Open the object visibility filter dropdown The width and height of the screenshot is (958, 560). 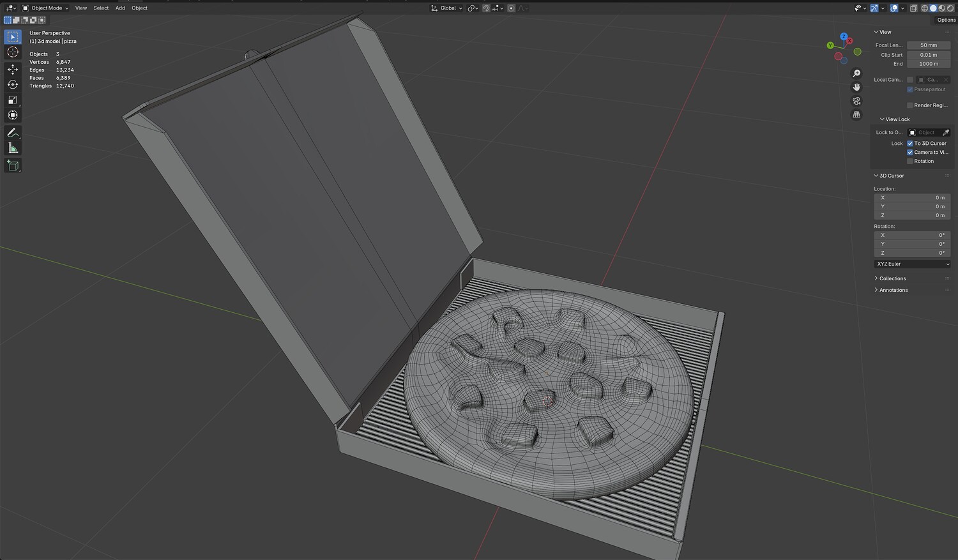pos(859,8)
